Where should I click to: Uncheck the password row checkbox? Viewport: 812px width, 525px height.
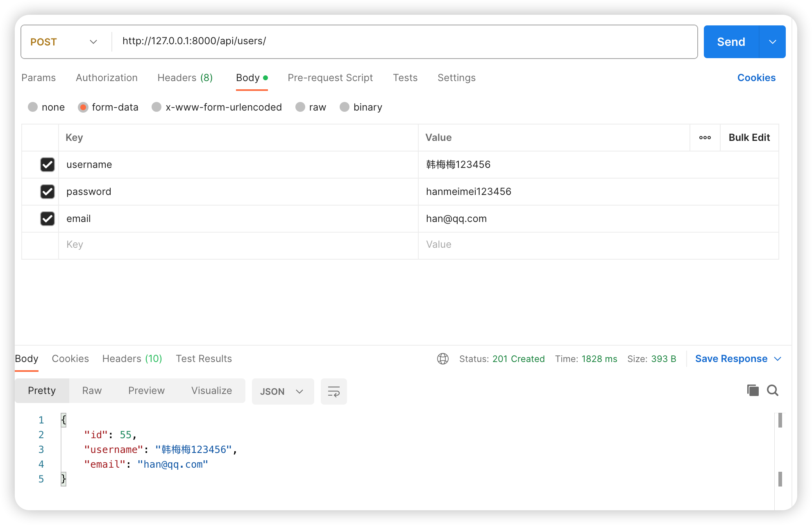(48, 192)
